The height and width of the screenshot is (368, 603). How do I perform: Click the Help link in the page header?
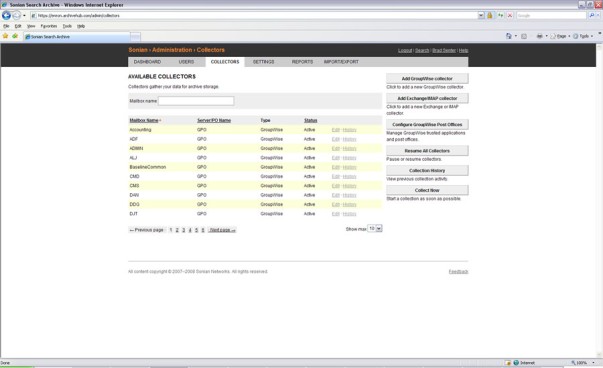463,50
